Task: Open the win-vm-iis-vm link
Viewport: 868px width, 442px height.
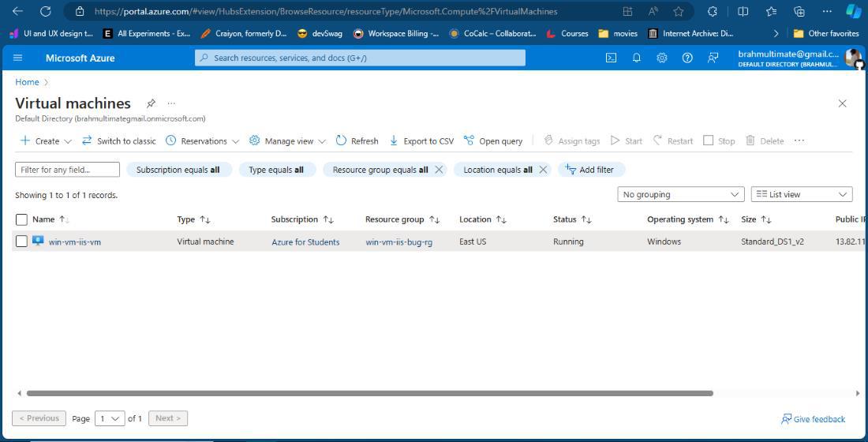Action: pyautogui.click(x=75, y=242)
